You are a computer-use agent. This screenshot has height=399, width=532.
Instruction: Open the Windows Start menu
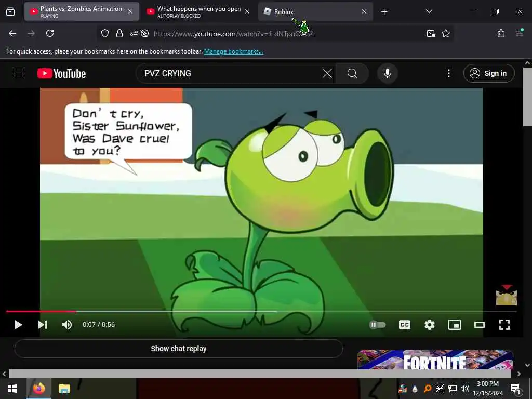12,389
